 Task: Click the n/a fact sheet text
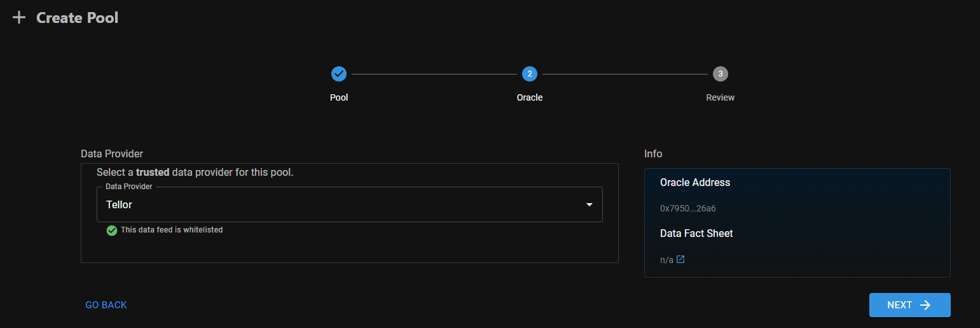coord(666,260)
